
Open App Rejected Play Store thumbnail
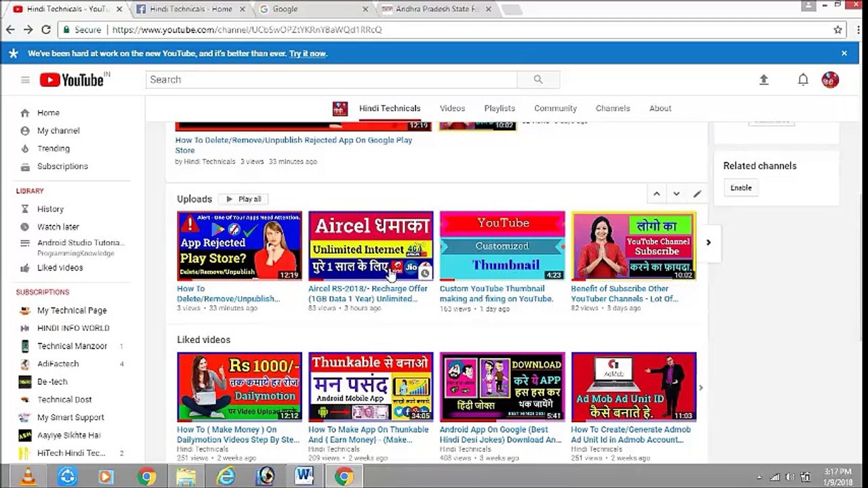click(239, 245)
